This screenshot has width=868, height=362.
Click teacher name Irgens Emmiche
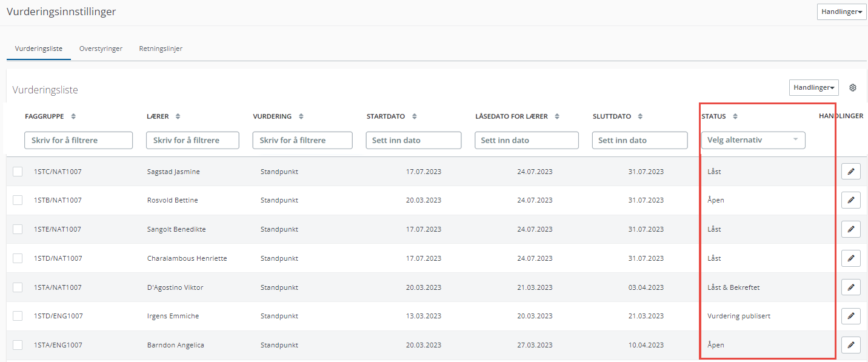tap(173, 316)
